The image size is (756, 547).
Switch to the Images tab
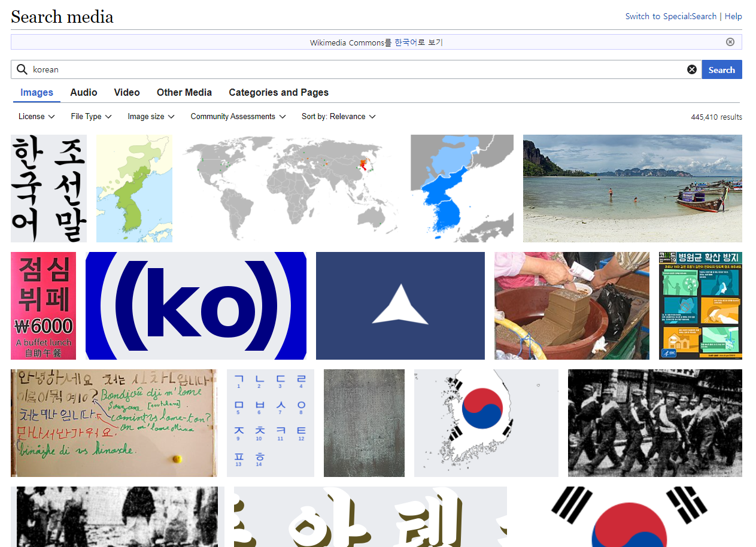coord(37,92)
